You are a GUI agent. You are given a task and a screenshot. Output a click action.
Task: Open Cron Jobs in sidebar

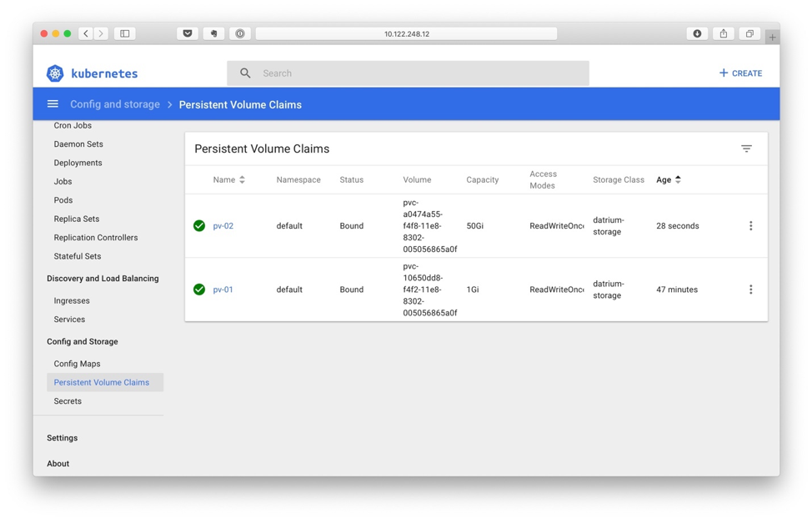click(x=73, y=125)
